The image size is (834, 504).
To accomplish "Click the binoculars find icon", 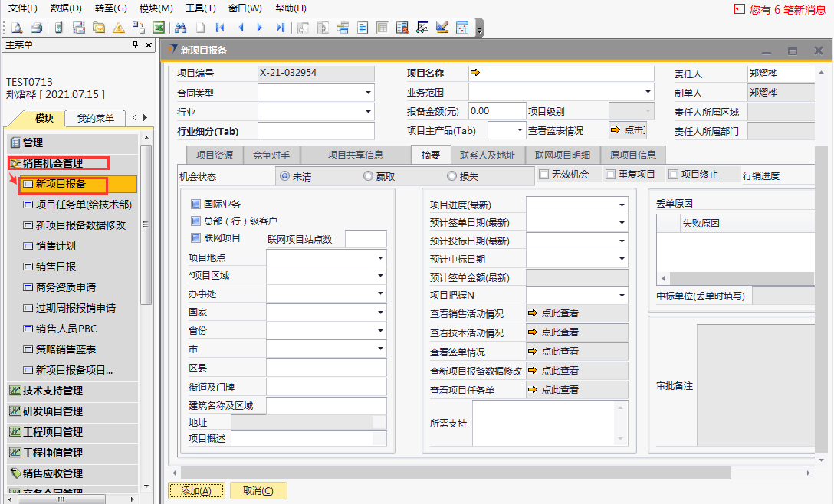I will (181, 28).
